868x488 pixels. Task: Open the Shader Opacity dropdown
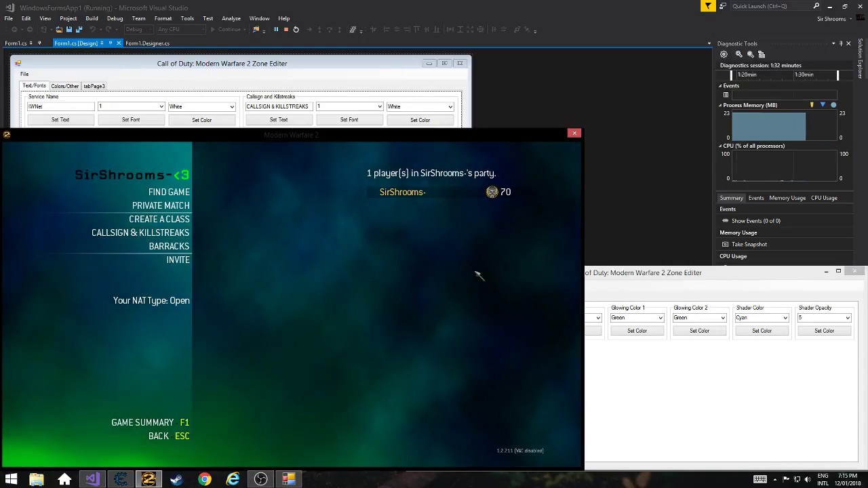point(824,318)
